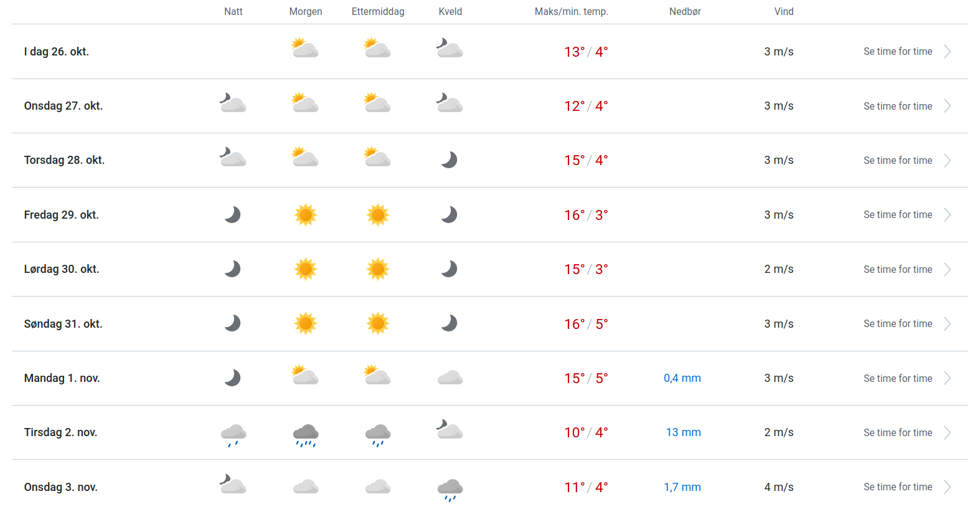Click the light rain night icon for Tirsdag 2. nov.
This screenshot has width=980, height=514.
tap(233, 434)
